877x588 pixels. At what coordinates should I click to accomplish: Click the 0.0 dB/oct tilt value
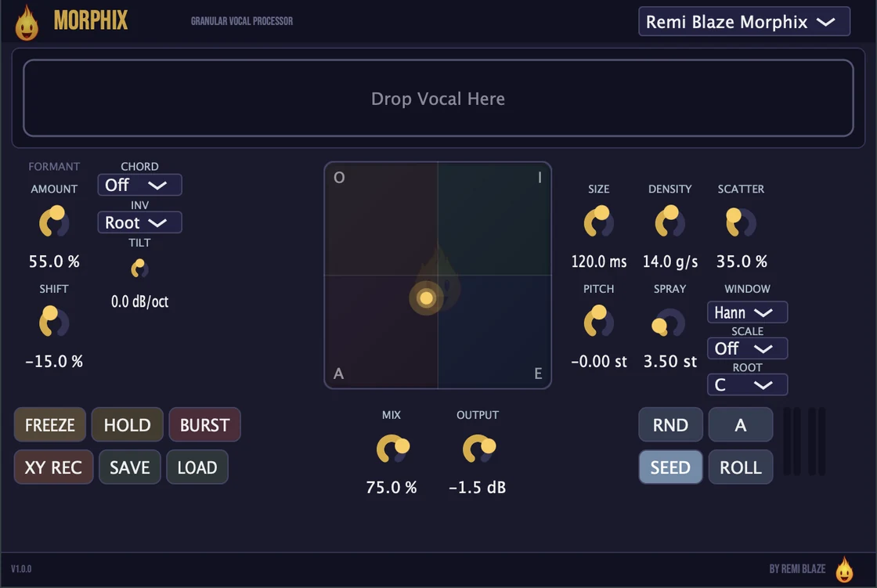[x=139, y=301]
